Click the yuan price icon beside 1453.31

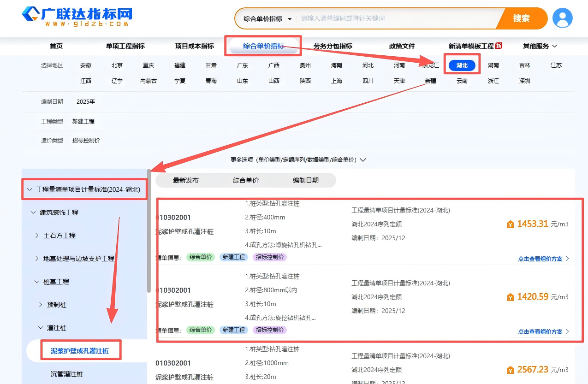click(x=510, y=224)
